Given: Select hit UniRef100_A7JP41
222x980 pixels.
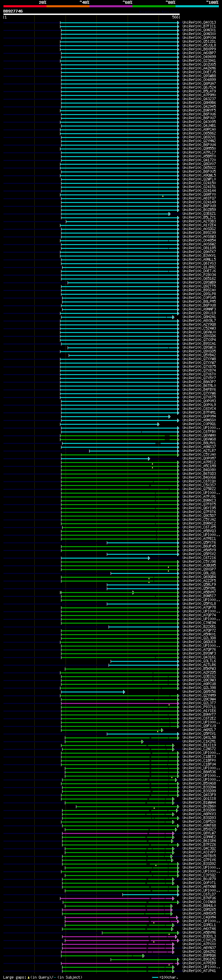Looking at the screenshot, I should pos(199,971).
